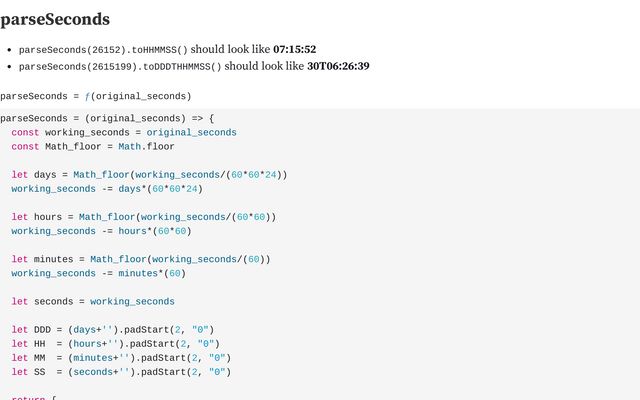Inspect the (original_seconds) cell output value
This screenshot has height=400, width=640.
click(141, 96)
